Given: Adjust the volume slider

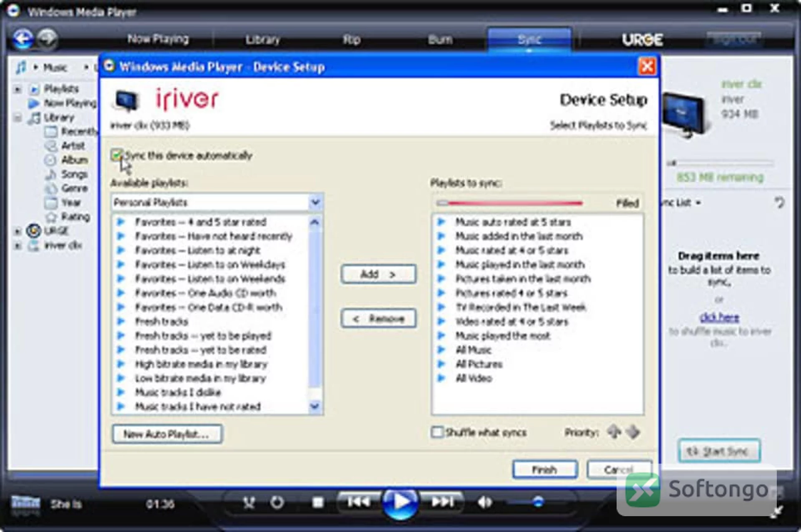Looking at the screenshot, I should 537,502.
